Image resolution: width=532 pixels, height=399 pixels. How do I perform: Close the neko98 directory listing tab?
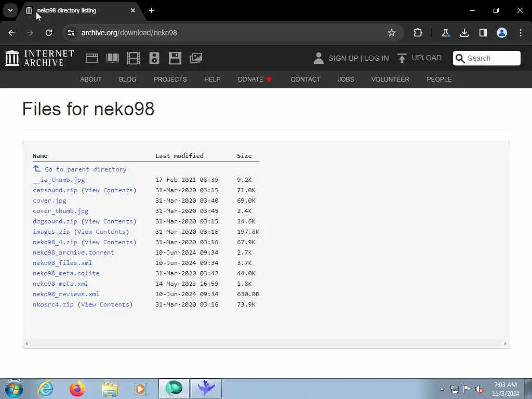point(133,10)
